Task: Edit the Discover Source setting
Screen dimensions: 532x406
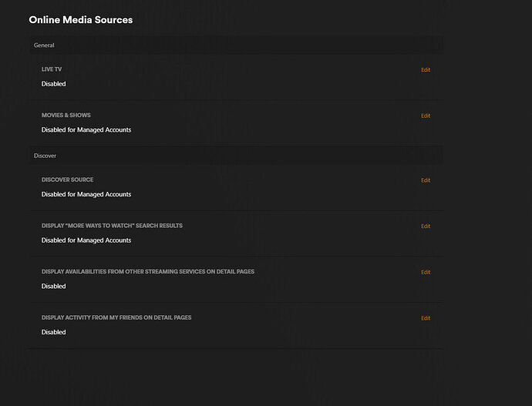Action: tap(426, 180)
